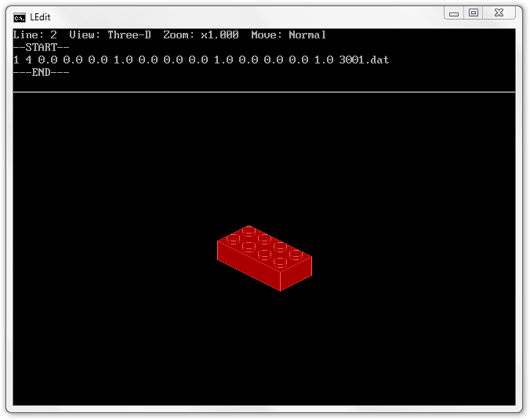Click the left side face of brick

[247, 266]
